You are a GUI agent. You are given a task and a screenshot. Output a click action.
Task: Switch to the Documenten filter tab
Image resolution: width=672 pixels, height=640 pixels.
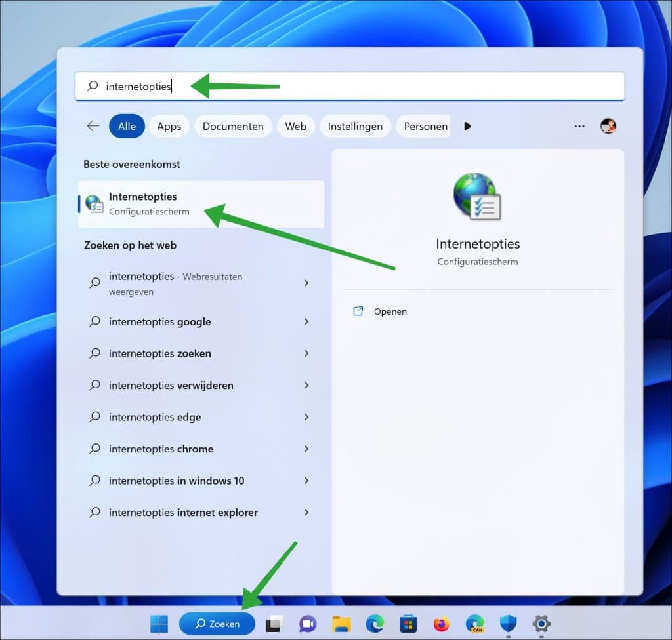[232, 126]
